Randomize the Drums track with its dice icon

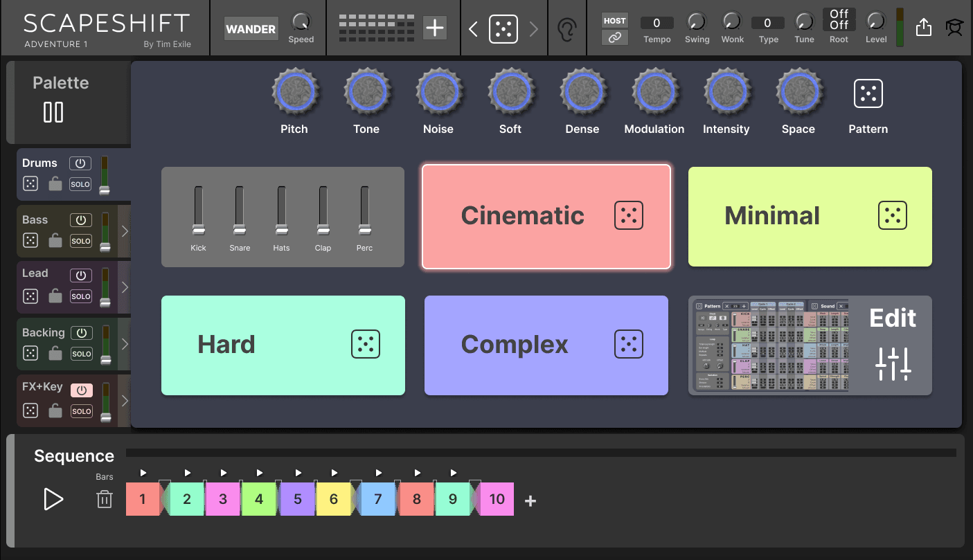(30, 183)
